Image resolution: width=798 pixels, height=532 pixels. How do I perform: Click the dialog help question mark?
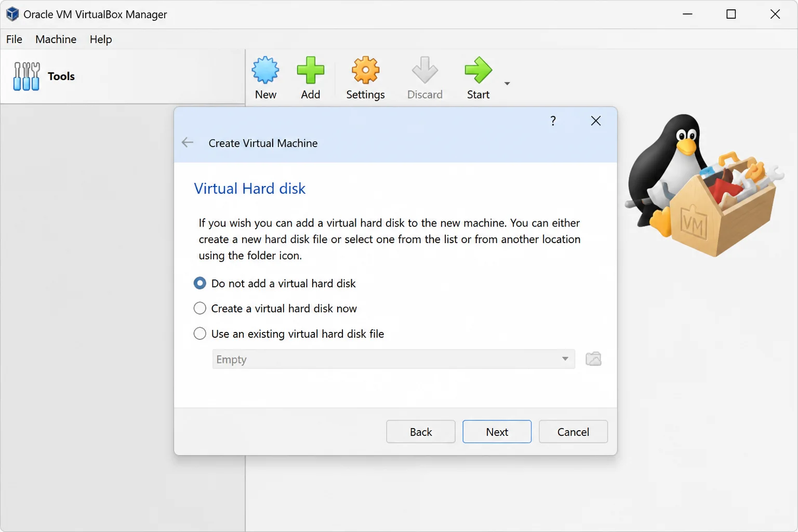(x=553, y=121)
